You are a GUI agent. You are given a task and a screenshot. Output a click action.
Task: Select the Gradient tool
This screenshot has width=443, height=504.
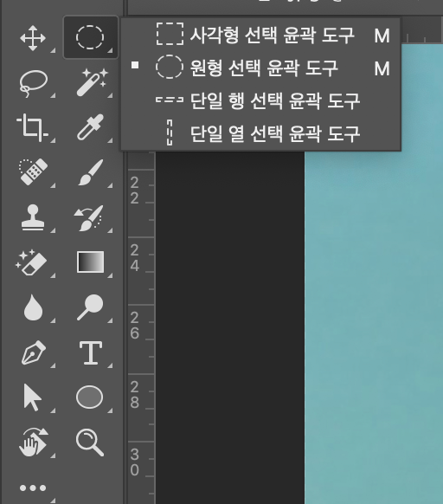[90, 262]
